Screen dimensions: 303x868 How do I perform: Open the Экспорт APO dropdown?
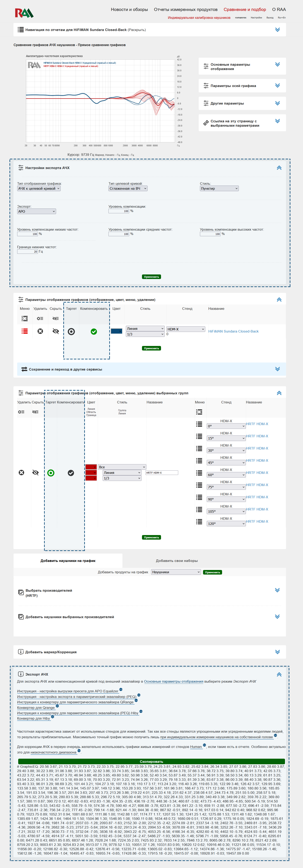tap(36, 211)
